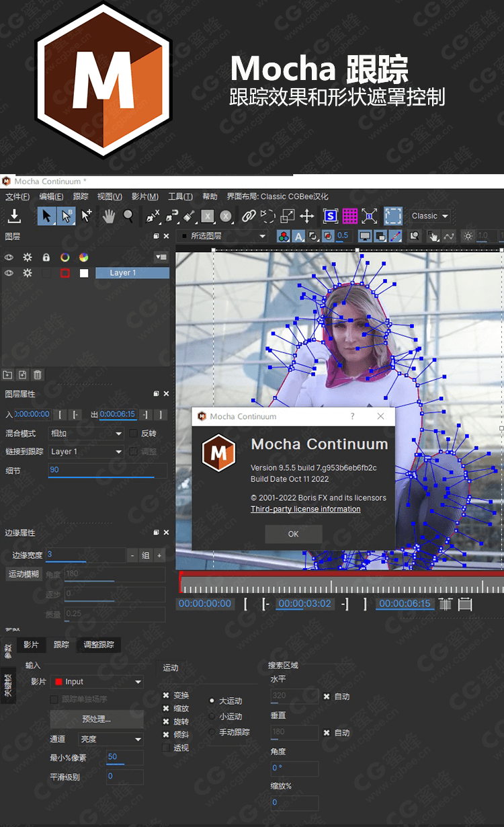Click the red Layer 1 color swatch

(x=65, y=273)
